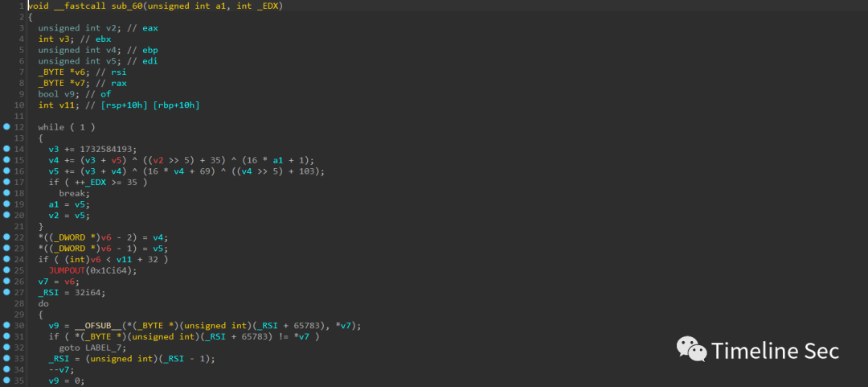
Task: Click 'v9 = 0;' statement
Action: 67,380
